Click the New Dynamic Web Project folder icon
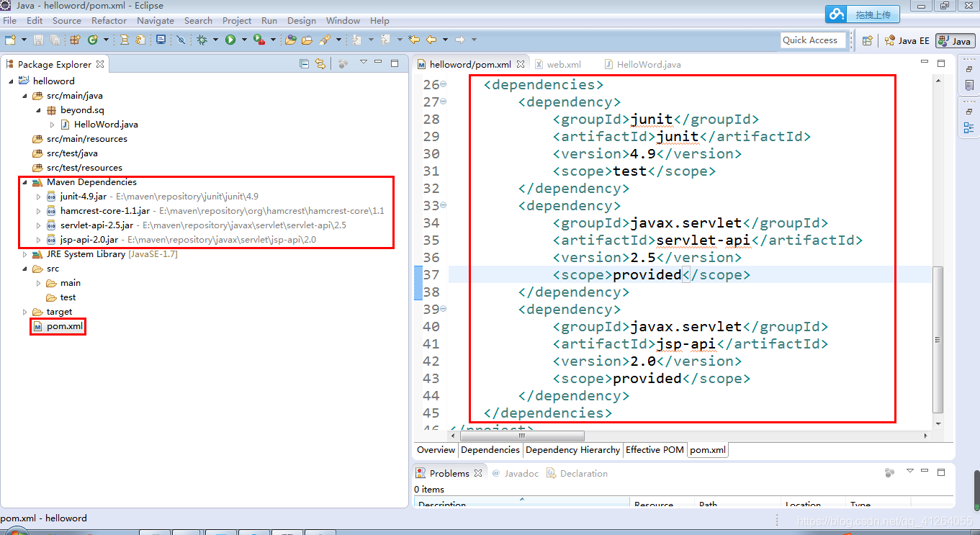This screenshot has width=980, height=535. tap(290, 40)
